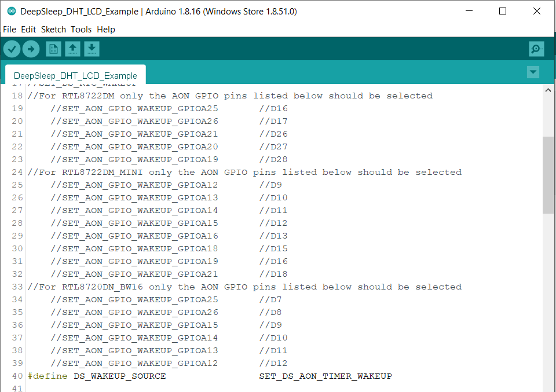Open a sketch with the Open icon
This screenshot has height=392, width=556.
(73, 49)
